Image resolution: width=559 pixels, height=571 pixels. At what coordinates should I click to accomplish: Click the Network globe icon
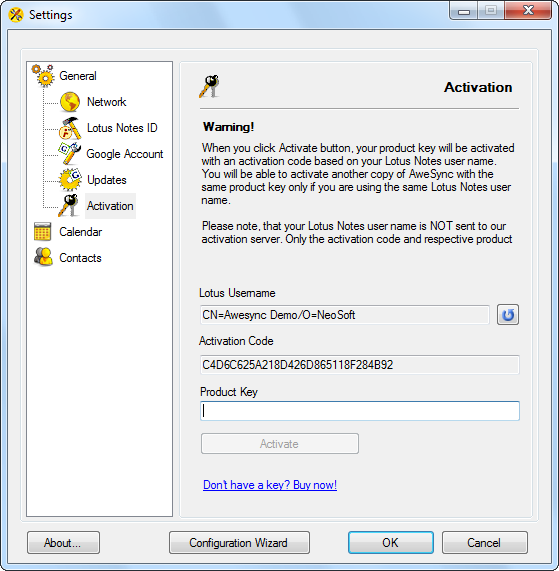[x=70, y=102]
